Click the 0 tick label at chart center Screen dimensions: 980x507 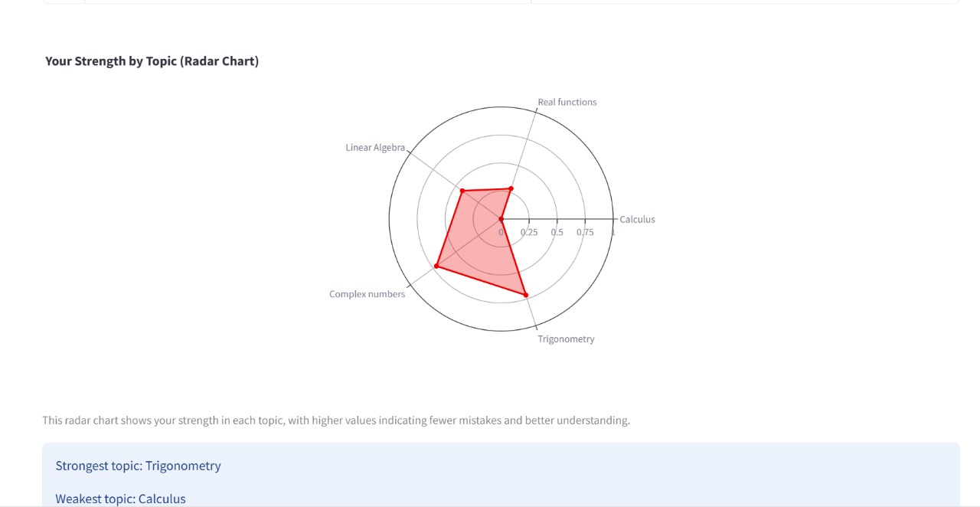tap(501, 232)
